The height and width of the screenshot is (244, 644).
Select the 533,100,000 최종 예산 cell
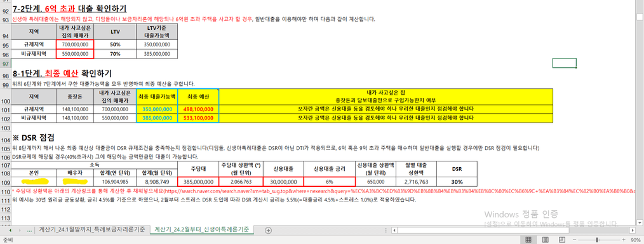pyautogui.click(x=198, y=118)
